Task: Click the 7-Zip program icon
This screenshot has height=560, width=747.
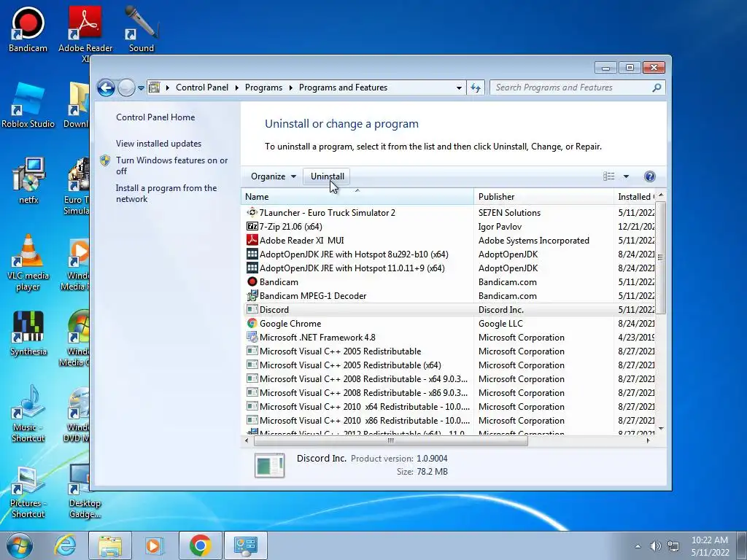Action: [x=252, y=227]
